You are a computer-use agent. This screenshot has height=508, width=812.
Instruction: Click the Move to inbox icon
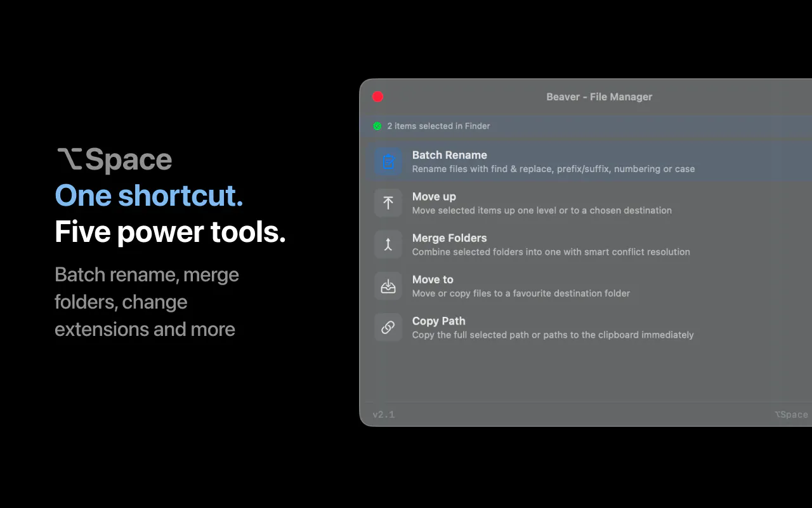pyautogui.click(x=388, y=286)
